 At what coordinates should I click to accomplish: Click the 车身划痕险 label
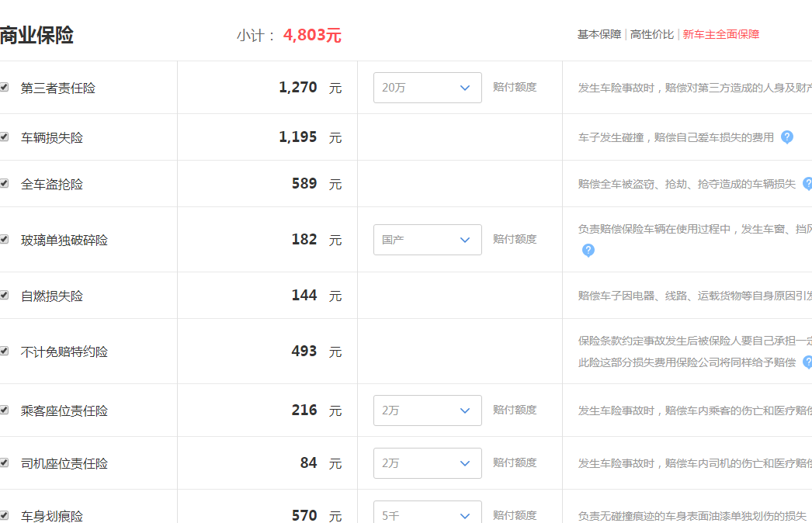(52, 516)
